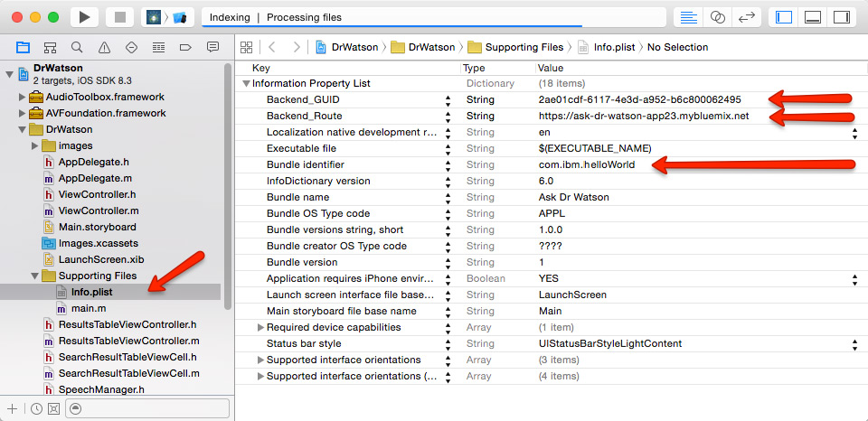Collapse the Supporting Files group
Screen dimensions: 868x421
click(35, 276)
